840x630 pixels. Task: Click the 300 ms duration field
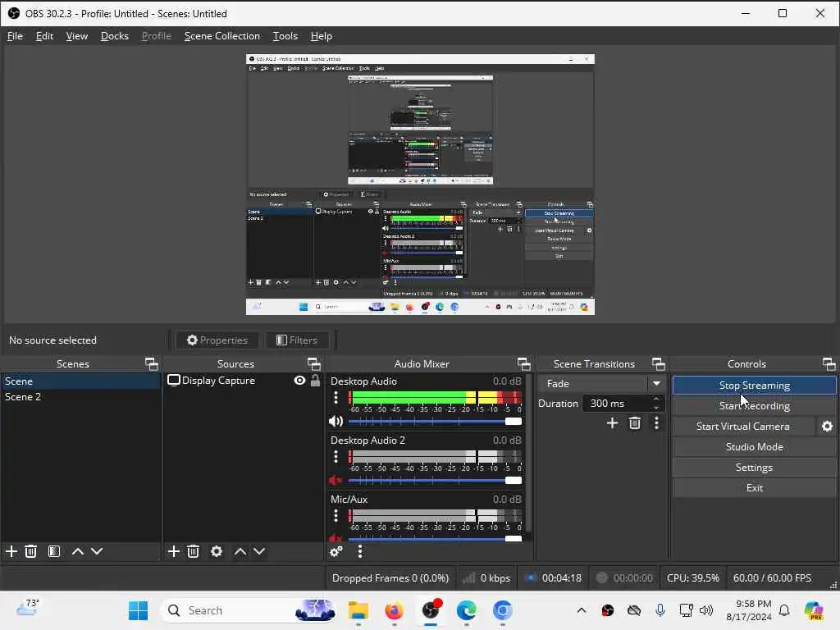click(617, 404)
